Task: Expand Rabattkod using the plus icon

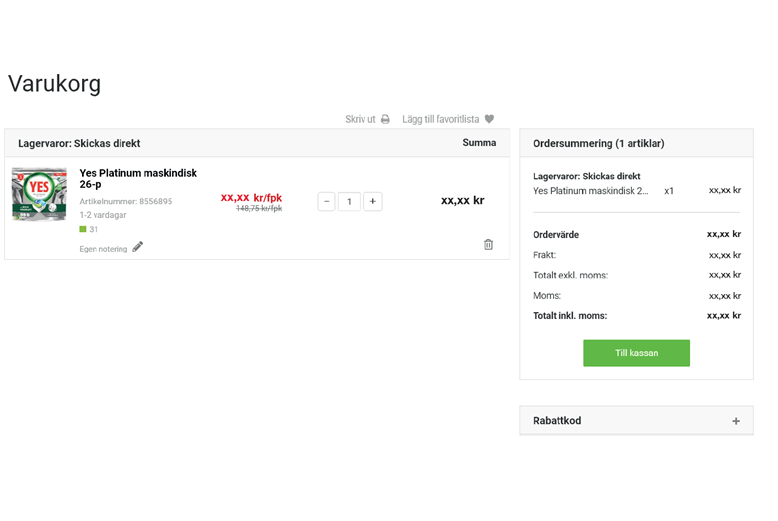Action: coord(736,421)
